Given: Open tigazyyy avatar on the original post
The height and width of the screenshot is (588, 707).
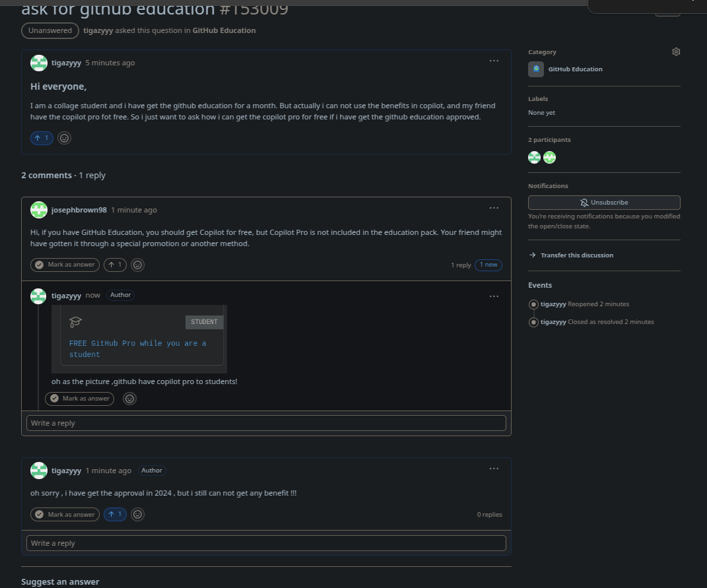Looking at the screenshot, I should pos(39,63).
